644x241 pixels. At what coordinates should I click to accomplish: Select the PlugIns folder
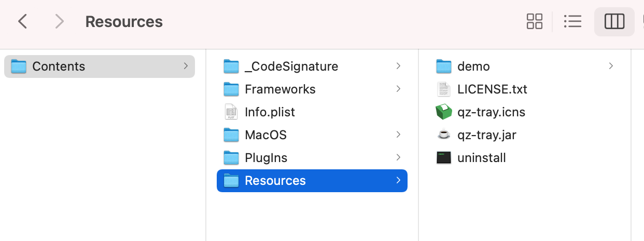(x=265, y=158)
